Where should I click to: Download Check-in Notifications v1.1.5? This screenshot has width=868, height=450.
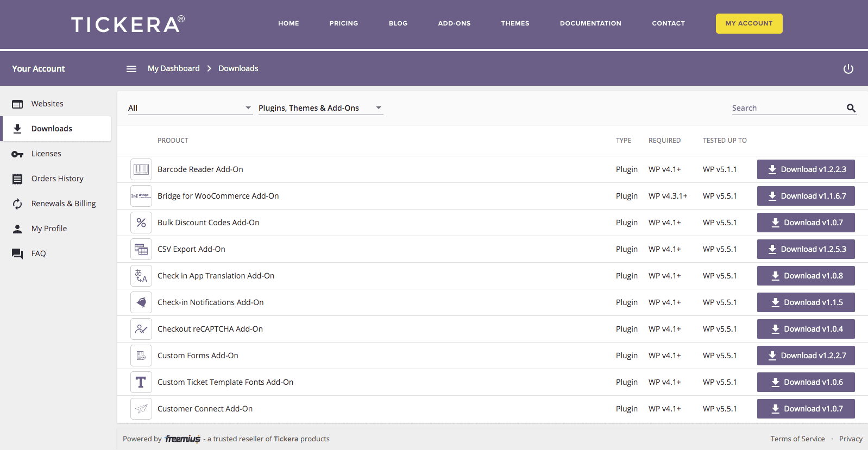pyautogui.click(x=806, y=302)
